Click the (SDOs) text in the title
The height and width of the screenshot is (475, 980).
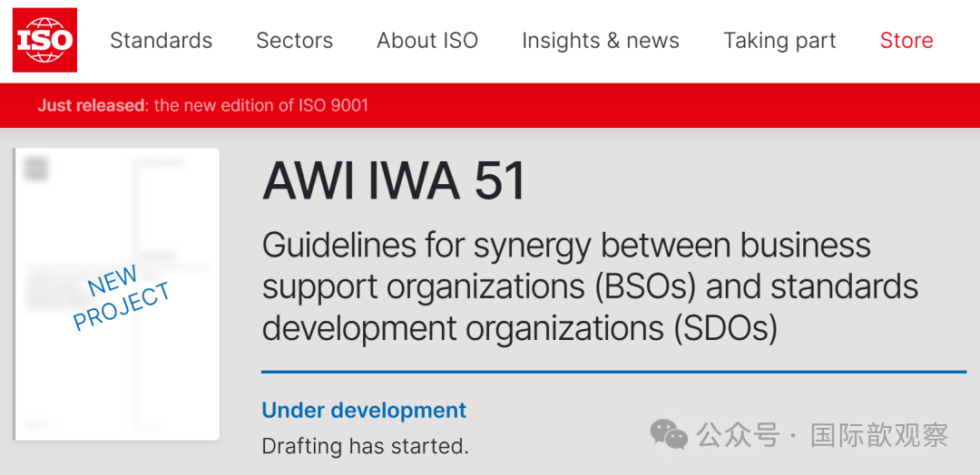pyautogui.click(x=726, y=328)
